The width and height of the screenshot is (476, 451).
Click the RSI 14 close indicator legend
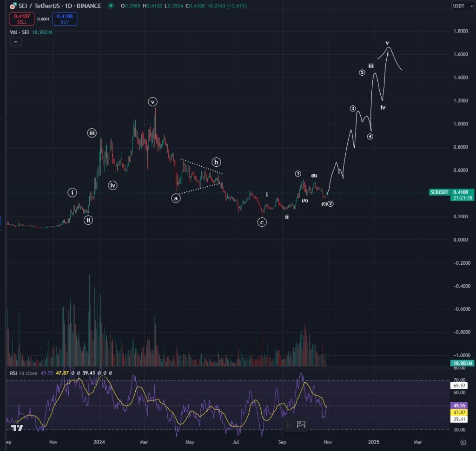pos(23,373)
